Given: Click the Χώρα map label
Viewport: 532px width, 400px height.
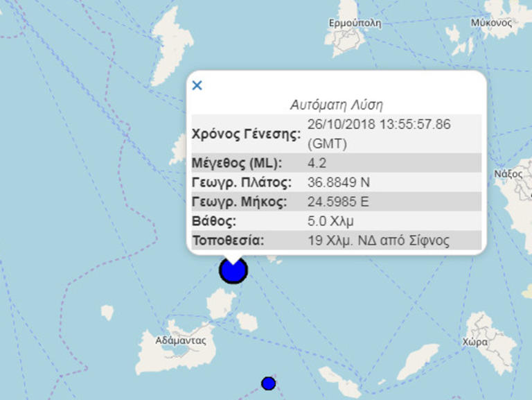Looking at the screenshot, I should [x=475, y=342].
